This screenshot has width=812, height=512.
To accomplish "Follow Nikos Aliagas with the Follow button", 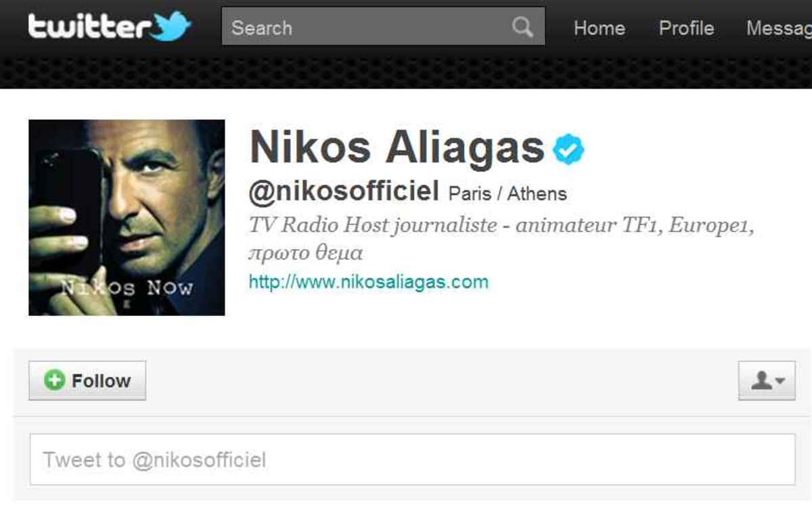I will coord(87,381).
